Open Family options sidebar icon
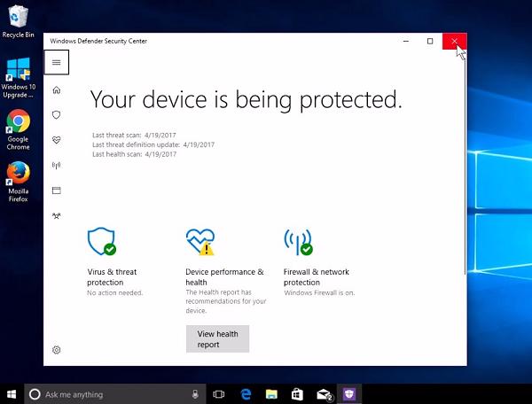This screenshot has height=404, width=532. click(57, 215)
